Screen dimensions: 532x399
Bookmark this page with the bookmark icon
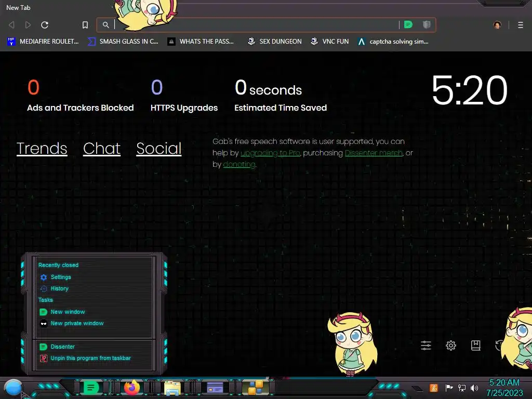[85, 25]
